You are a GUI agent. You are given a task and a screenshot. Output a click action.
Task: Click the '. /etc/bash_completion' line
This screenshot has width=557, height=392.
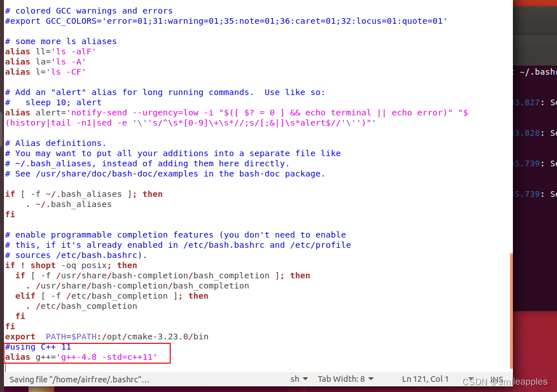(81, 307)
